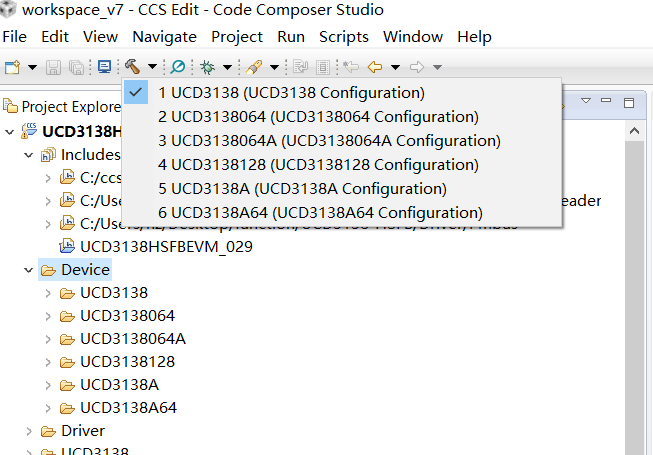Open the Scripts menu
Viewport: 653px width, 455px height.
[344, 36]
